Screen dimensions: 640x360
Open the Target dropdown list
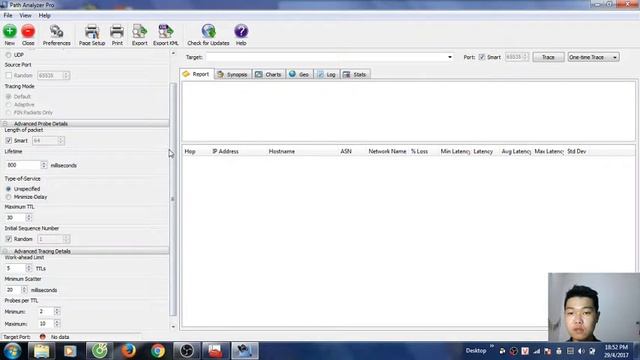[450, 57]
